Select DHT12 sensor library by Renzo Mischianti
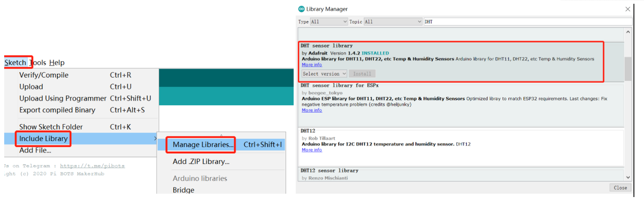The width and height of the screenshot is (644, 205). click(461, 174)
